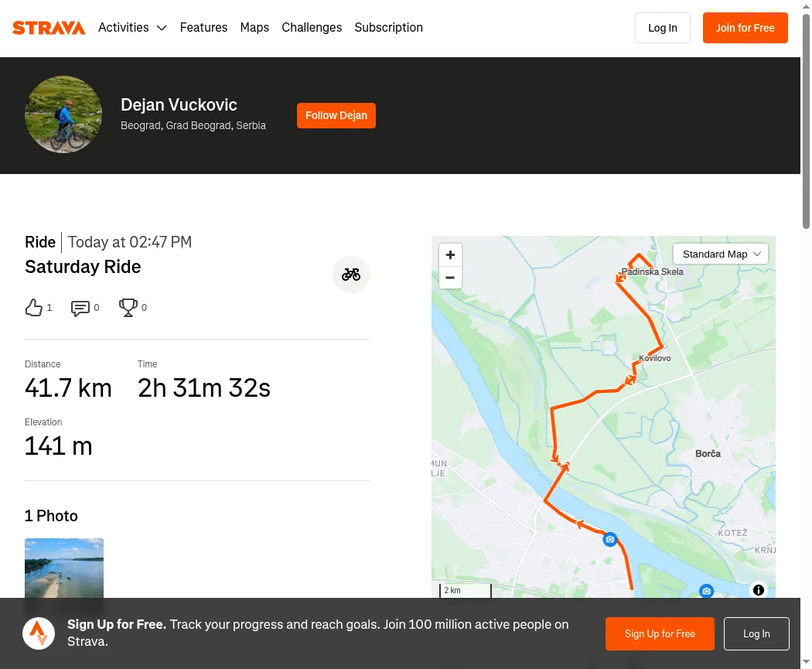This screenshot has height=669, width=812.
Task: Open the Features menu item
Action: pos(203,27)
